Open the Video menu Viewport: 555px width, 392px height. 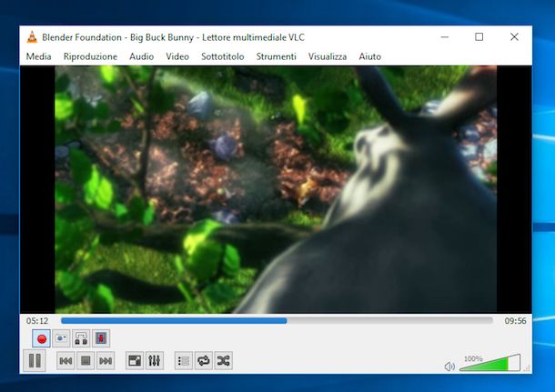[177, 56]
